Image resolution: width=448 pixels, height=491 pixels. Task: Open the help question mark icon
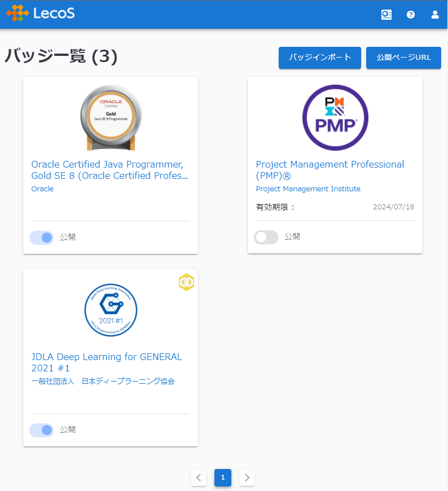point(411,15)
